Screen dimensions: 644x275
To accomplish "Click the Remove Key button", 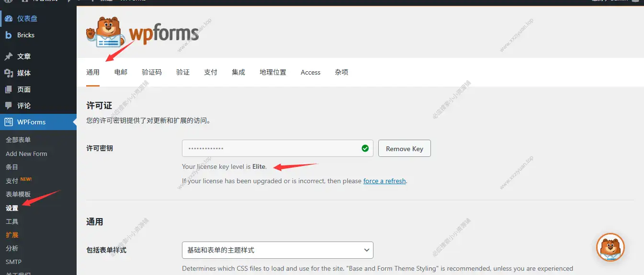I will point(405,148).
